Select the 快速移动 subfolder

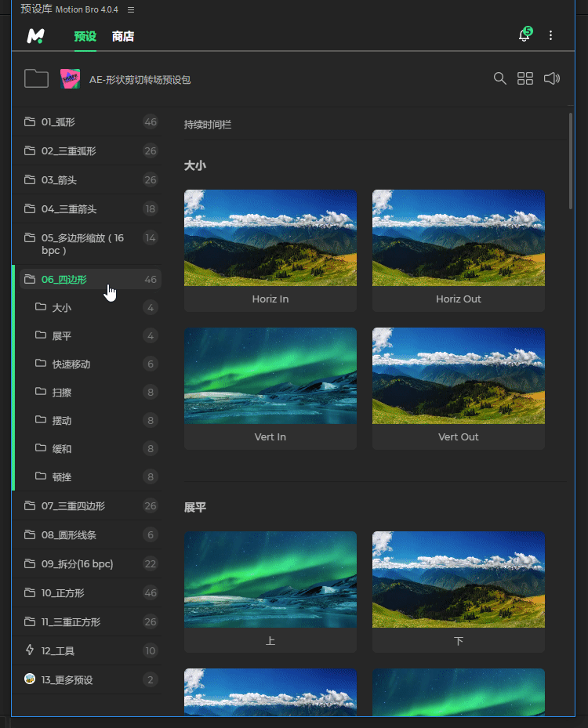point(91,364)
